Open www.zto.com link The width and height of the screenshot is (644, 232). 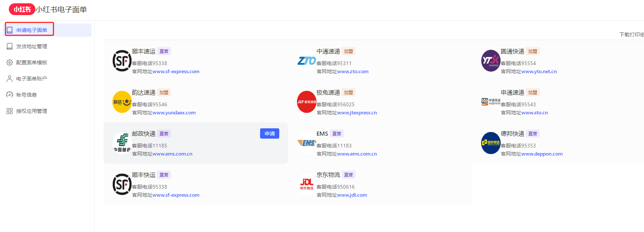[353, 71]
